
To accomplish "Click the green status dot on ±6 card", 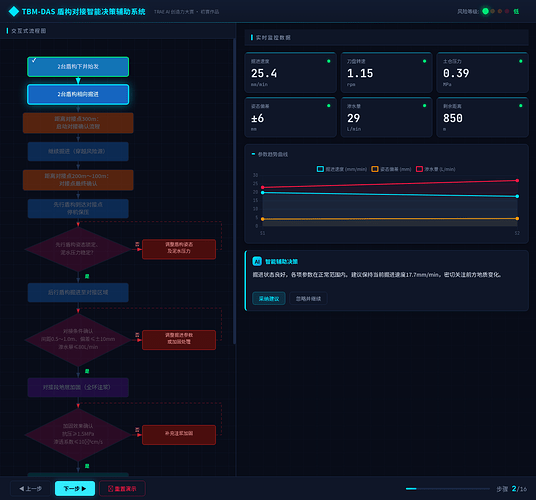I will coord(329,106).
